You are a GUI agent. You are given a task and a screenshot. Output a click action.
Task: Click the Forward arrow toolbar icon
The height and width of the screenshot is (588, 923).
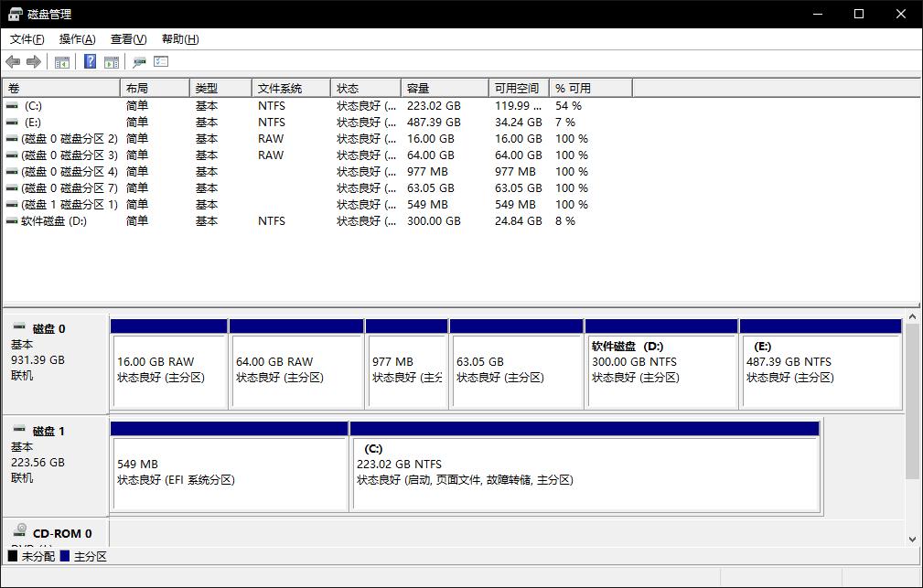pos(34,62)
